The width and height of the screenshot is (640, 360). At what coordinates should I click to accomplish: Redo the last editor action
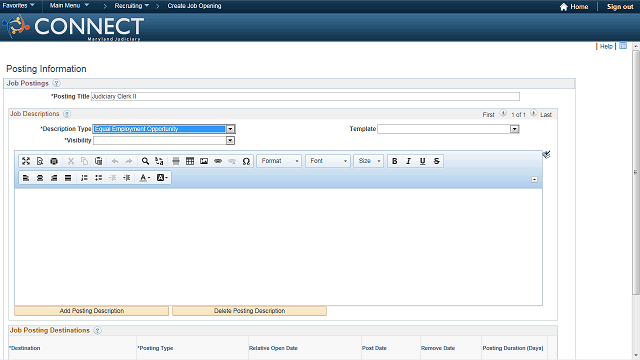pyautogui.click(x=129, y=161)
